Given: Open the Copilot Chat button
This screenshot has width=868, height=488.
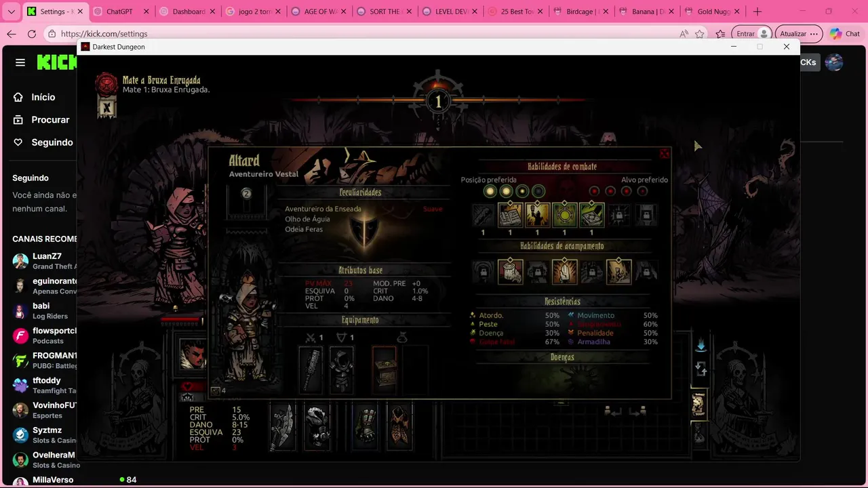Looking at the screenshot, I should click(844, 34).
